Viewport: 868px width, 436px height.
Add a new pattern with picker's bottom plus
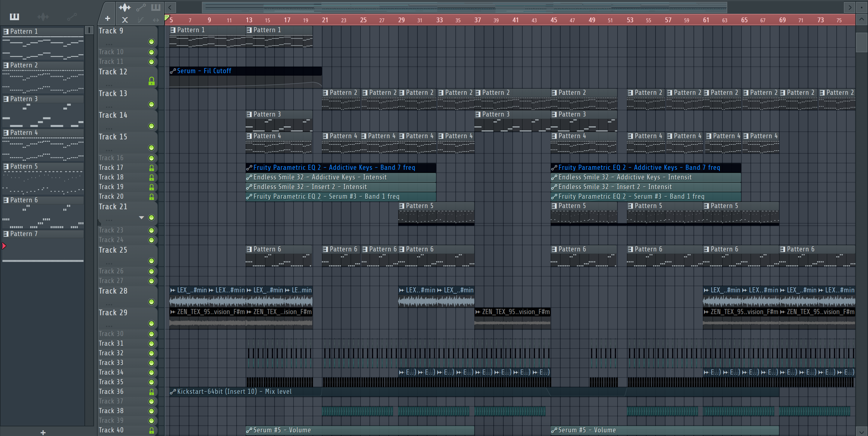[x=43, y=432]
